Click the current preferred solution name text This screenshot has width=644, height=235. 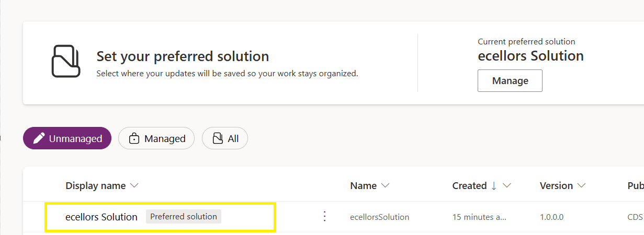click(530, 56)
